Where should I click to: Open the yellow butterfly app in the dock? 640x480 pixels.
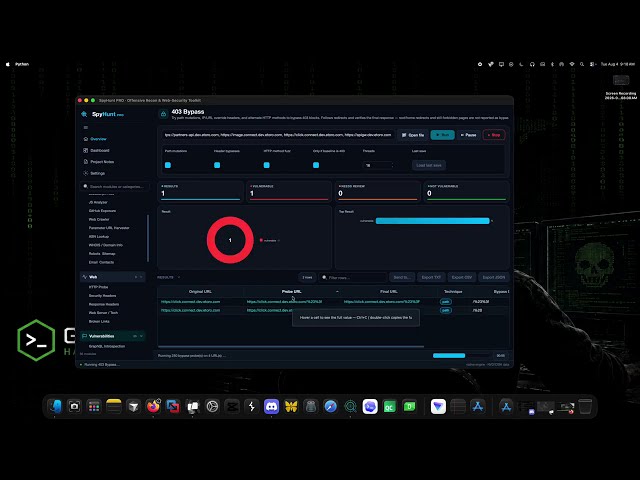pyautogui.click(x=291, y=407)
